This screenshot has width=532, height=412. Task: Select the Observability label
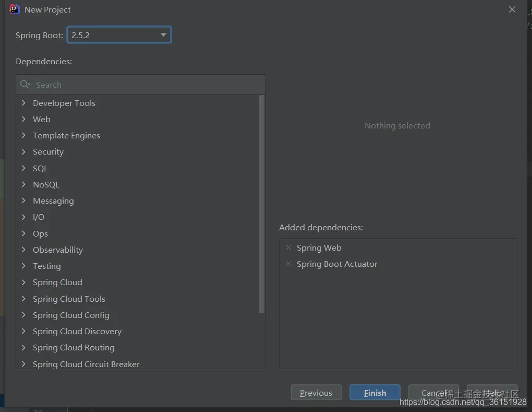(58, 250)
